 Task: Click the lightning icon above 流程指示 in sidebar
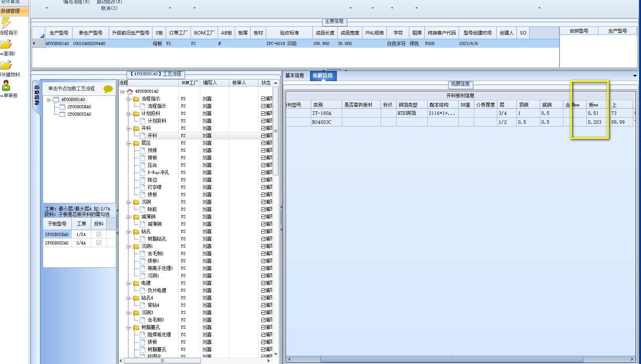pos(6,23)
